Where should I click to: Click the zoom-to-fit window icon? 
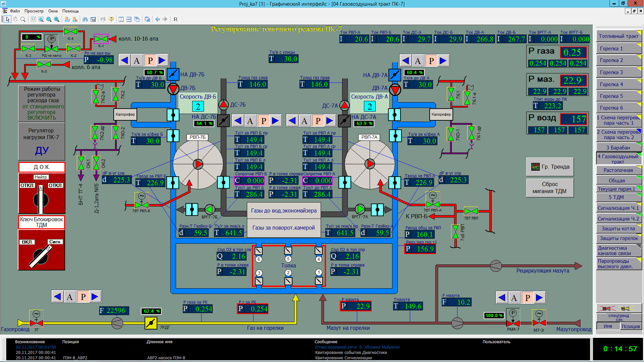click(x=41, y=19)
